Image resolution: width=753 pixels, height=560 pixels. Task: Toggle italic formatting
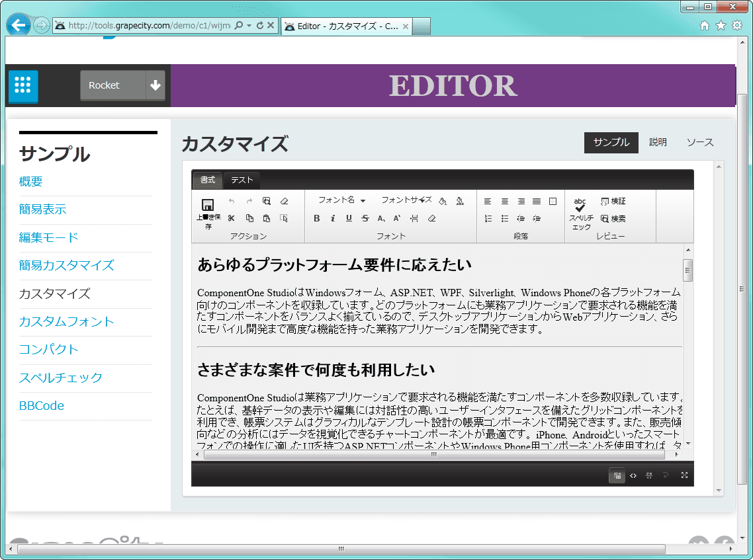coord(332,218)
